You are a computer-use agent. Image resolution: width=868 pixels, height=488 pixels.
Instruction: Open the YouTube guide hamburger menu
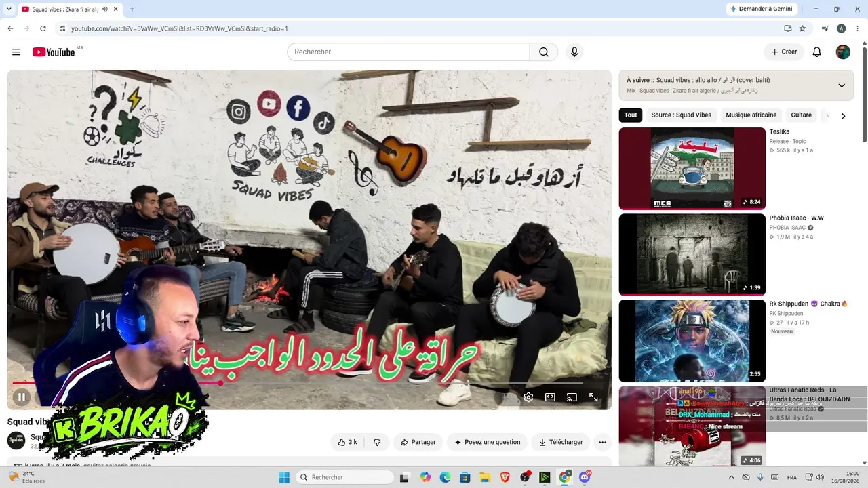click(16, 52)
